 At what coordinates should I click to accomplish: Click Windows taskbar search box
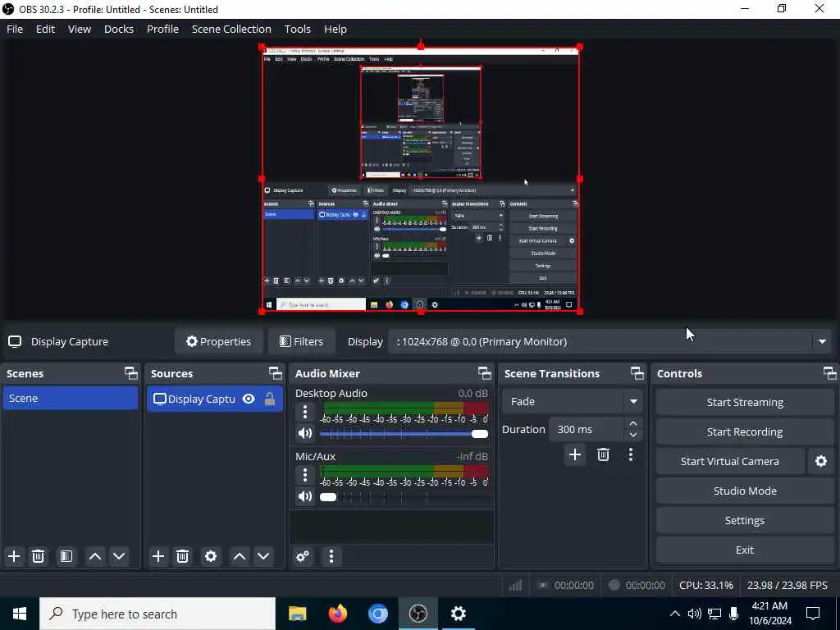[x=157, y=614]
